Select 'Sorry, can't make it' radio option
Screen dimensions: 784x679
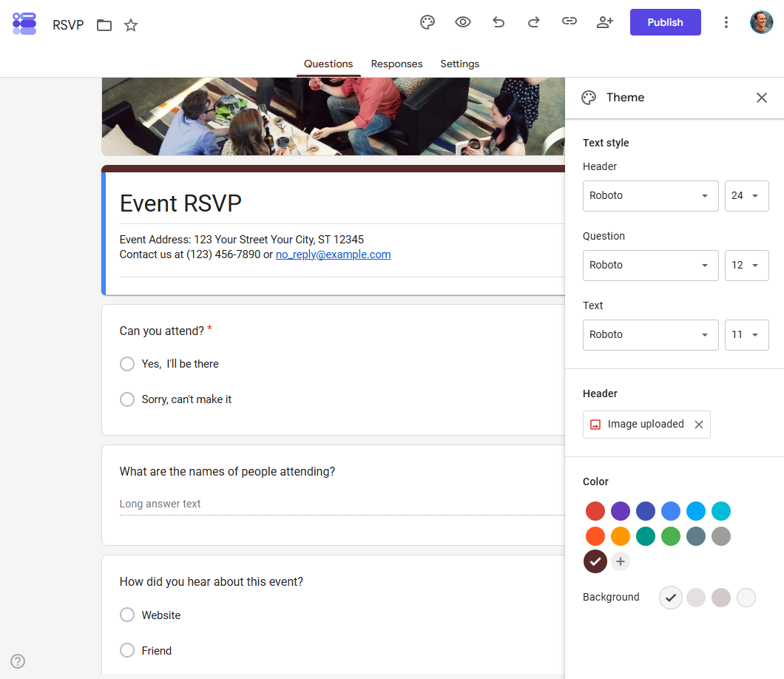tap(127, 399)
